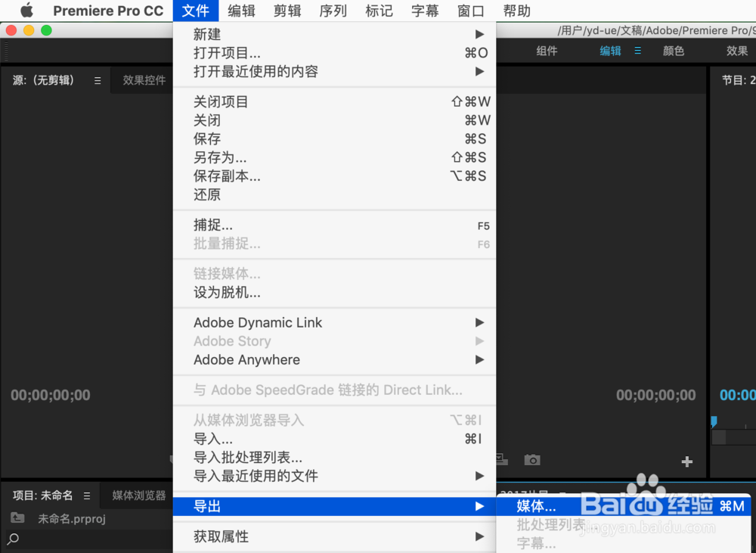This screenshot has width=756, height=553.
Task: Open the Apple menu
Action: click(x=27, y=10)
